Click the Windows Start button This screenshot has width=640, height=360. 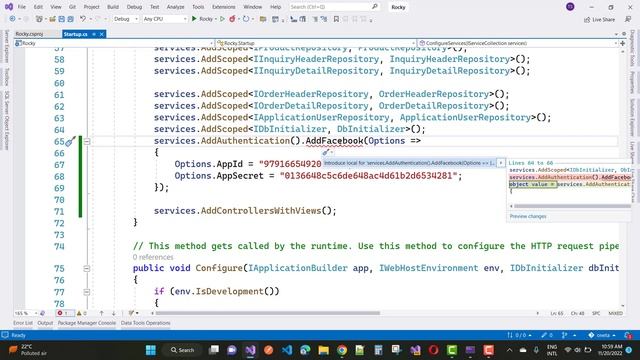pyautogui.click(x=151, y=350)
